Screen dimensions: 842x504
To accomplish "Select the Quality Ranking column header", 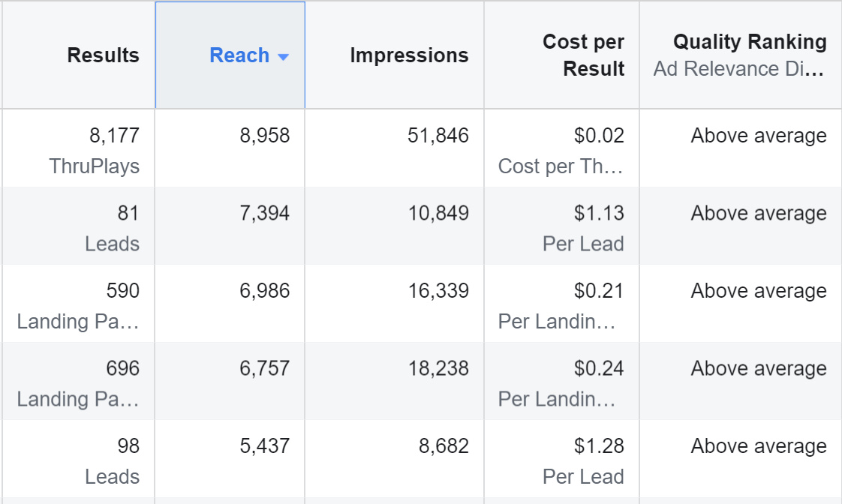I will [749, 42].
